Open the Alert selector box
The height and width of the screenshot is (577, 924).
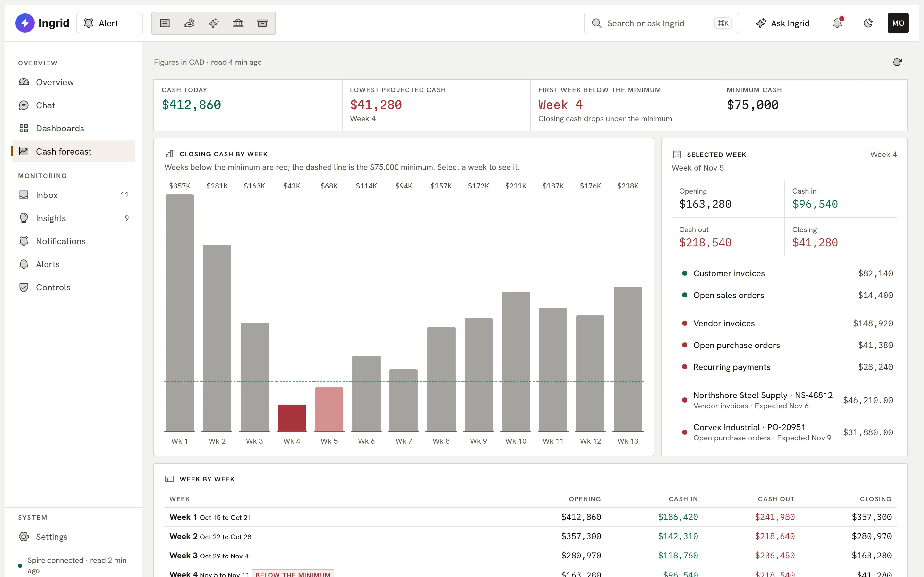tap(110, 23)
